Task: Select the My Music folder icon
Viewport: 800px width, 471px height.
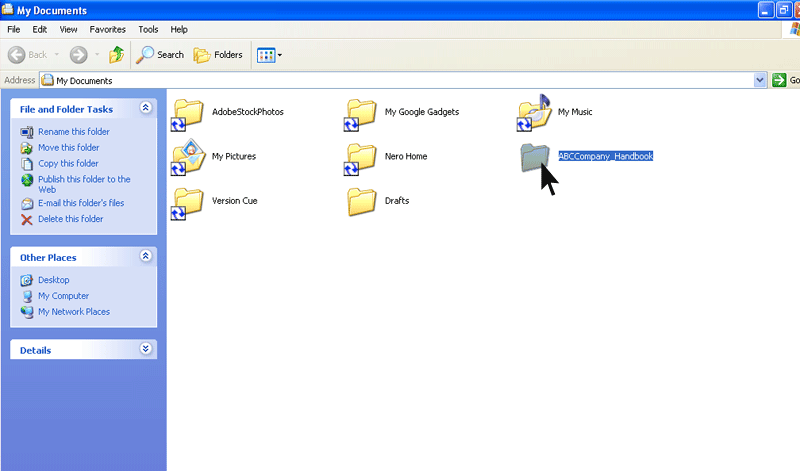Action: pos(534,113)
